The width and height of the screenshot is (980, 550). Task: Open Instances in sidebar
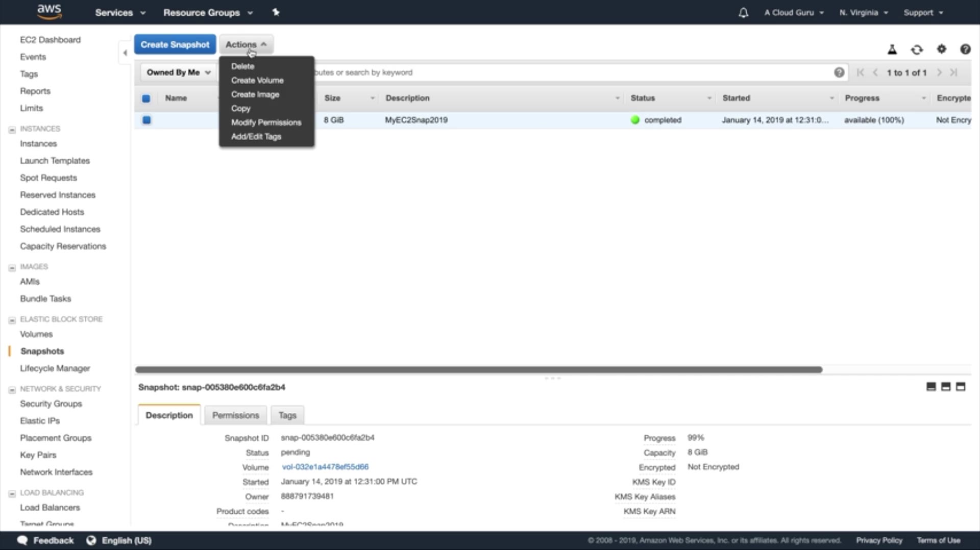coord(38,144)
